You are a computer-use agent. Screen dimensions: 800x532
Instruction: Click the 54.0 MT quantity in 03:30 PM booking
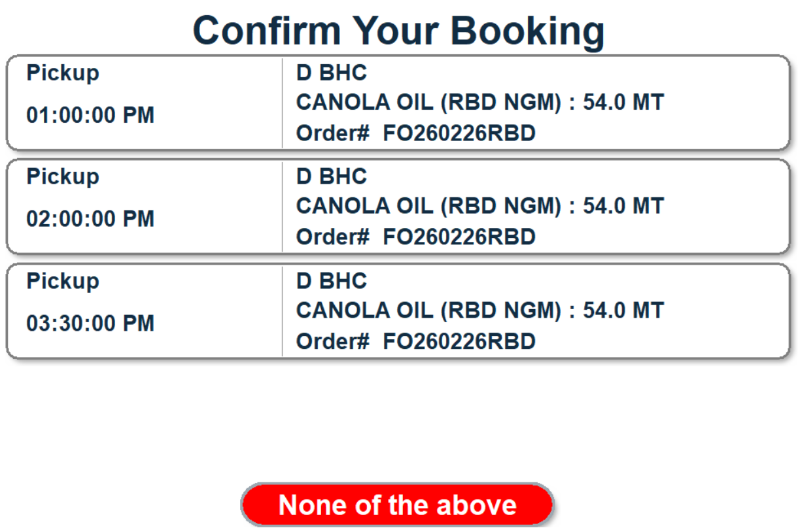[623, 310]
